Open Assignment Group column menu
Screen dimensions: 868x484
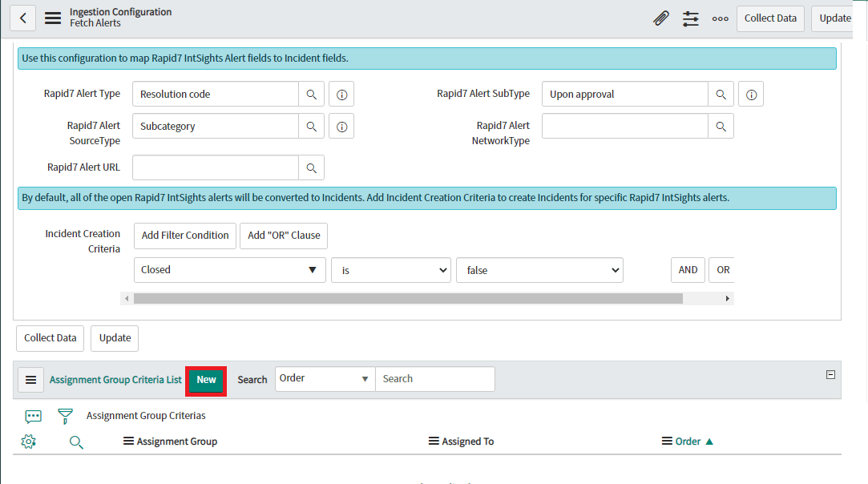tap(128, 442)
